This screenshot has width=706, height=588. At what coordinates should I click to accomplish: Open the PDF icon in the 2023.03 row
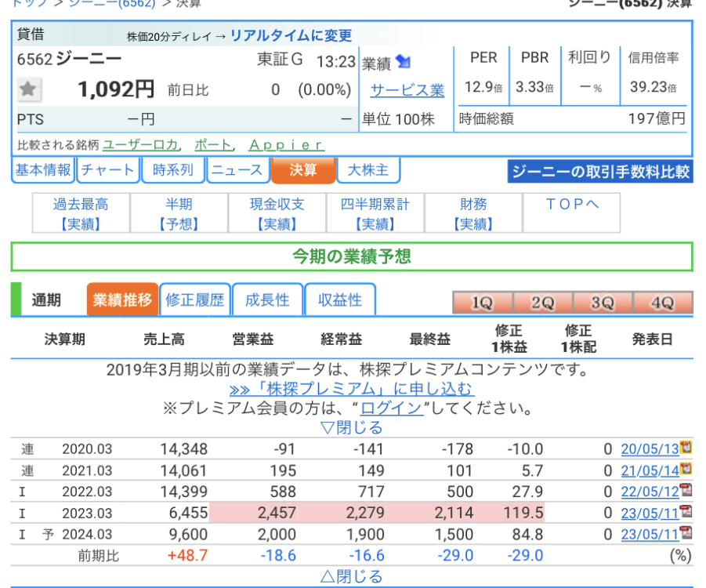pyautogui.click(x=686, y=511)
